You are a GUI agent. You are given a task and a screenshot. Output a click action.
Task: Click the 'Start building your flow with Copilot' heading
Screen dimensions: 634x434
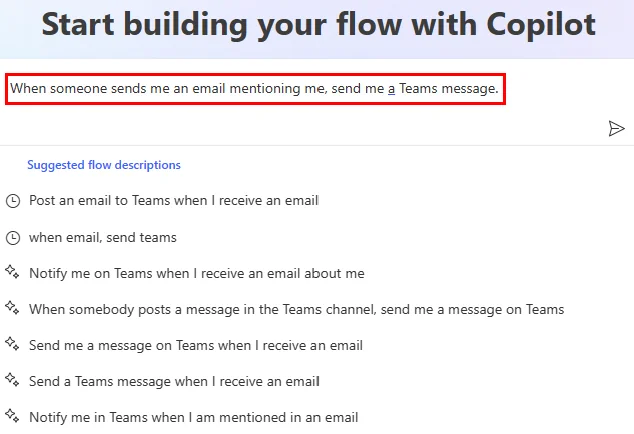[319, 25]
